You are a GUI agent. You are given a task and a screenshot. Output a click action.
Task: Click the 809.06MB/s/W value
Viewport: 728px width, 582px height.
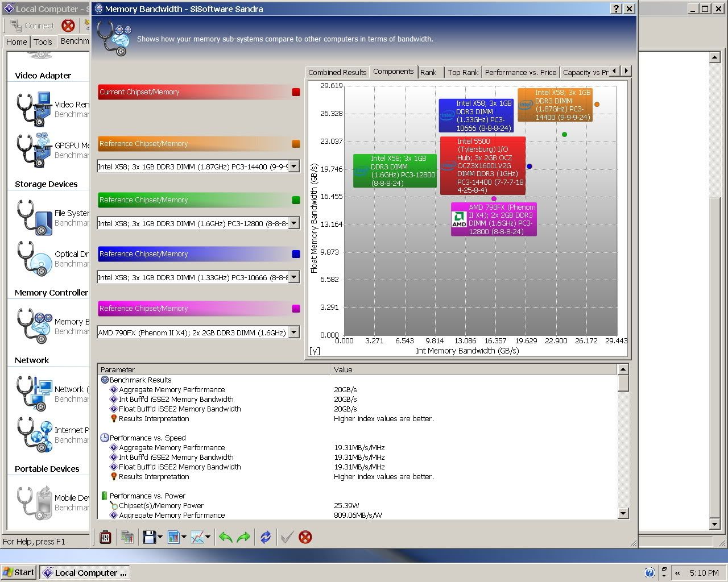[358, 515]
